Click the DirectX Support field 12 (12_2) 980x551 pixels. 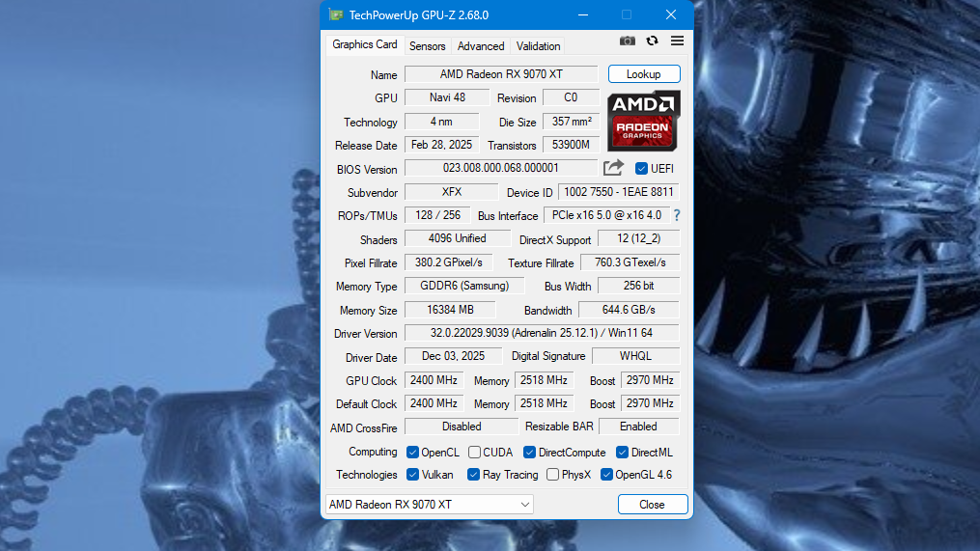(x=639, y=238)
